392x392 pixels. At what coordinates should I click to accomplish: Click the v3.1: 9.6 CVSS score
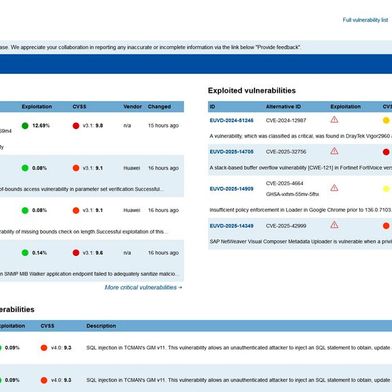click(x=93, y=253)
